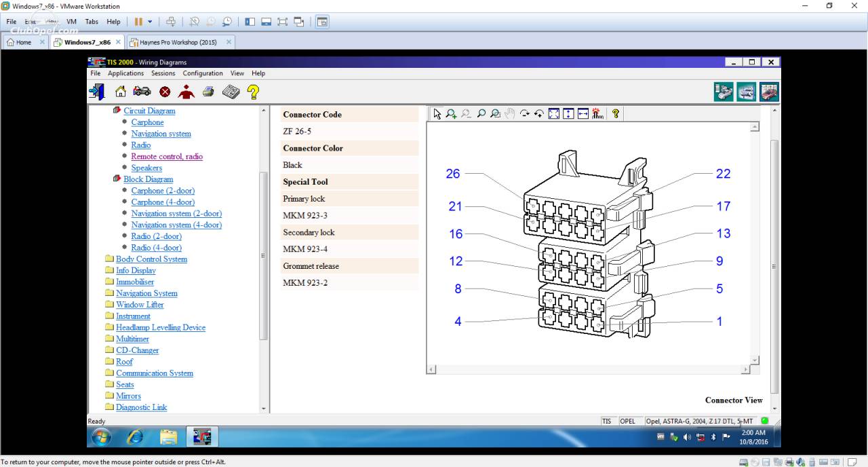Open the Immobiliser folder

click(135, 282)
